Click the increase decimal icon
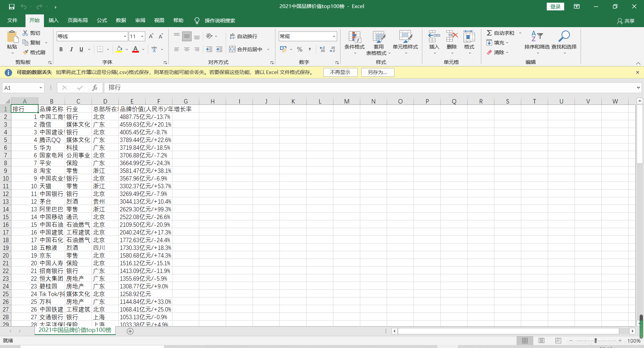The image size is (644, 348). click(322, 49)
